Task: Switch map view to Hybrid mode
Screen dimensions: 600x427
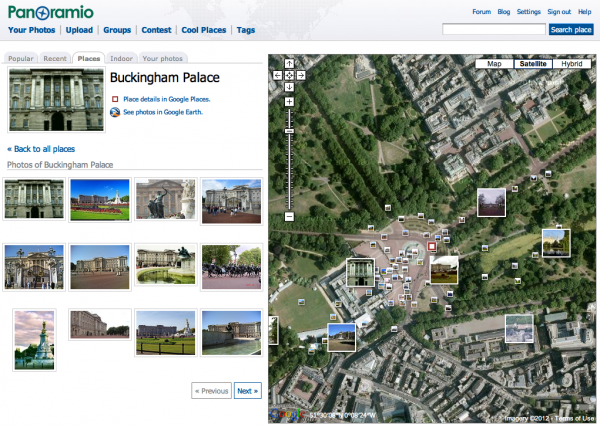Action: [x=572, y=64]
